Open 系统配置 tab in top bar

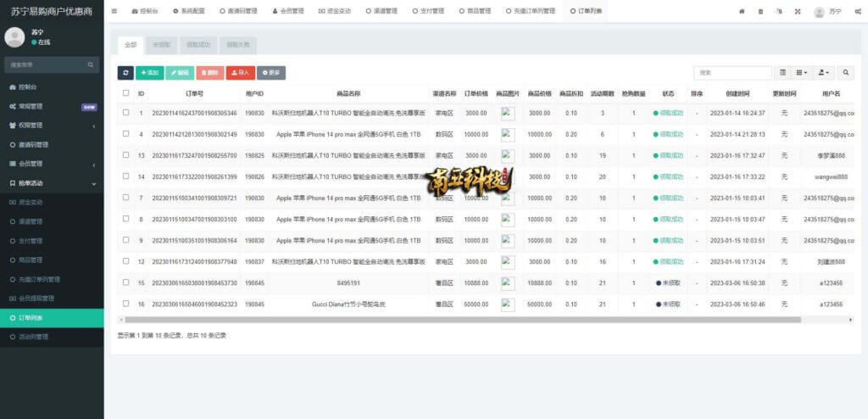(x=188, y=11)
